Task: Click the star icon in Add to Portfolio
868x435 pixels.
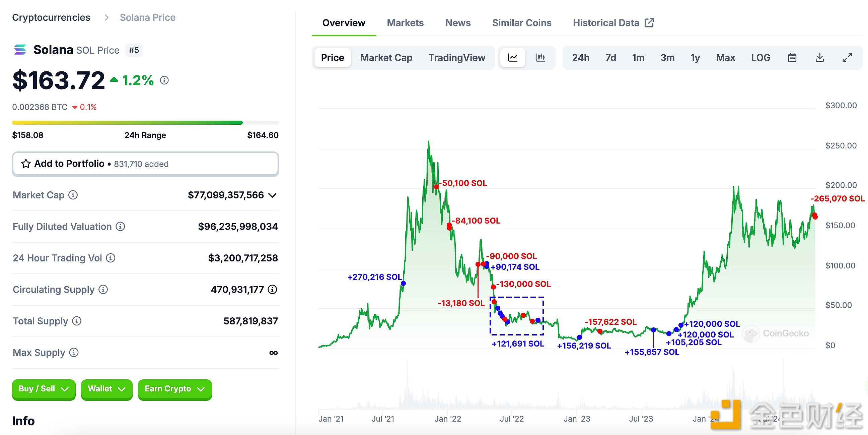Action: 26,164
